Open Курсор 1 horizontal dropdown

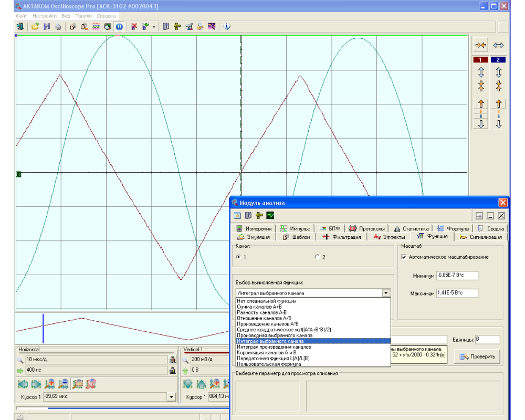tap(171, 397)
